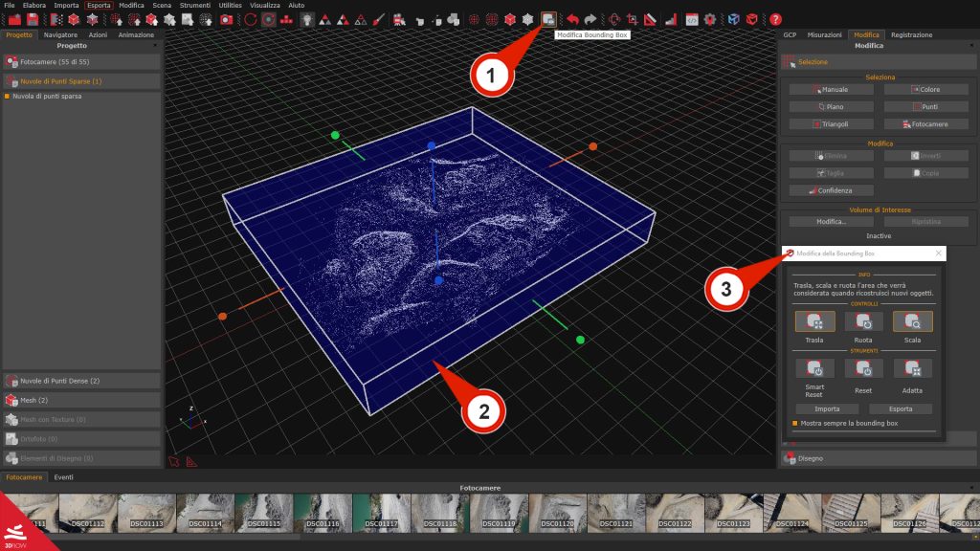Open the Strumenti menu
Image resolution: width=980 pixels, height=551 pixels.
coord(195,5)
